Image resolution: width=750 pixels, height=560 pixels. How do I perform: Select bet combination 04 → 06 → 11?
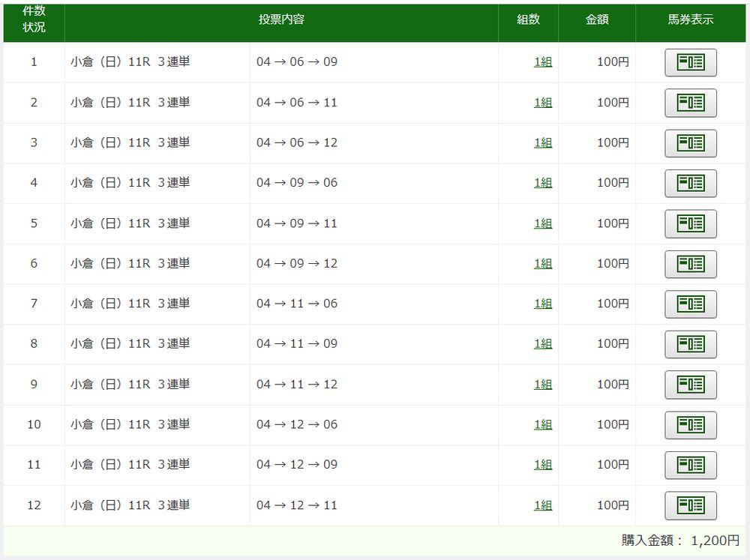click(297, 103)
